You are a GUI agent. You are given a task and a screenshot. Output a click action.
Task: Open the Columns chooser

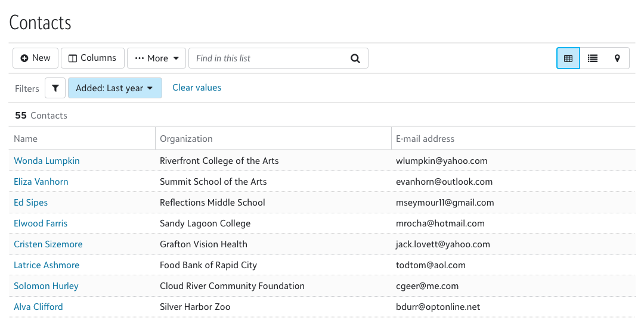click(92, 58)
